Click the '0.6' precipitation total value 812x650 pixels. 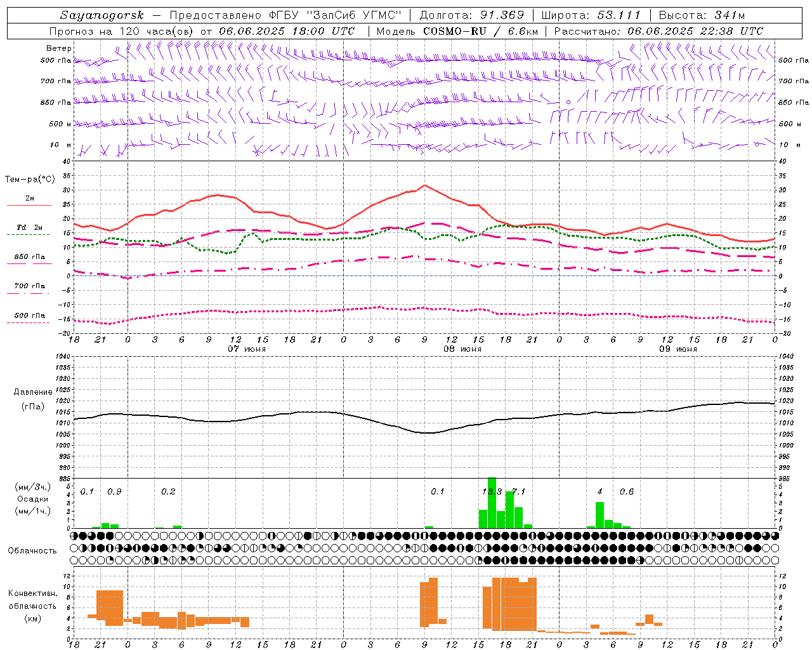click(x=627, y=492)
